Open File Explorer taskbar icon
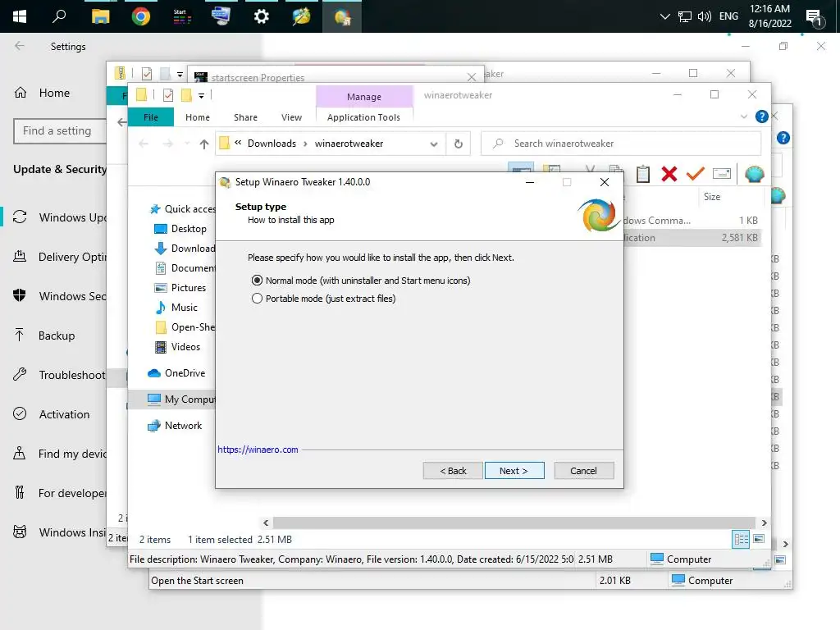Screen dimensions: 840x630 coord(100,16)
